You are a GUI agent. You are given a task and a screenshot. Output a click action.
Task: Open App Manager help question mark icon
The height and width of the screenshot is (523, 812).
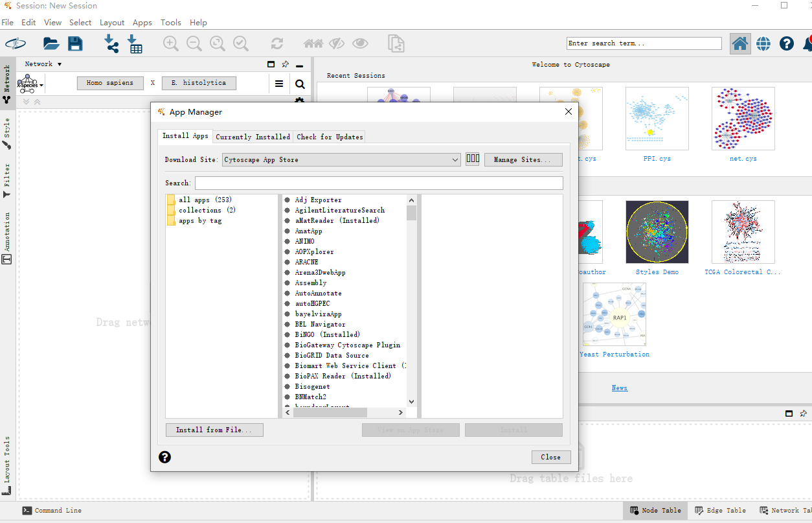(x=165, y=457)
